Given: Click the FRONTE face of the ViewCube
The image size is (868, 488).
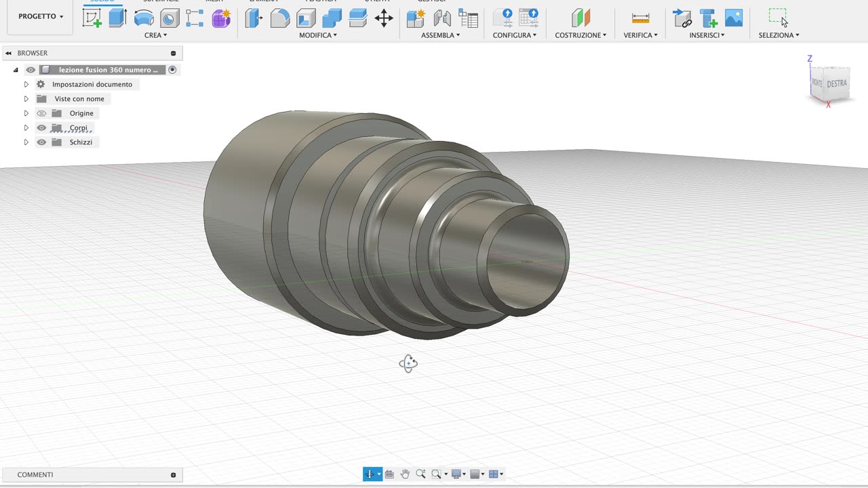Looking at the screenshot, I should 817,83.
